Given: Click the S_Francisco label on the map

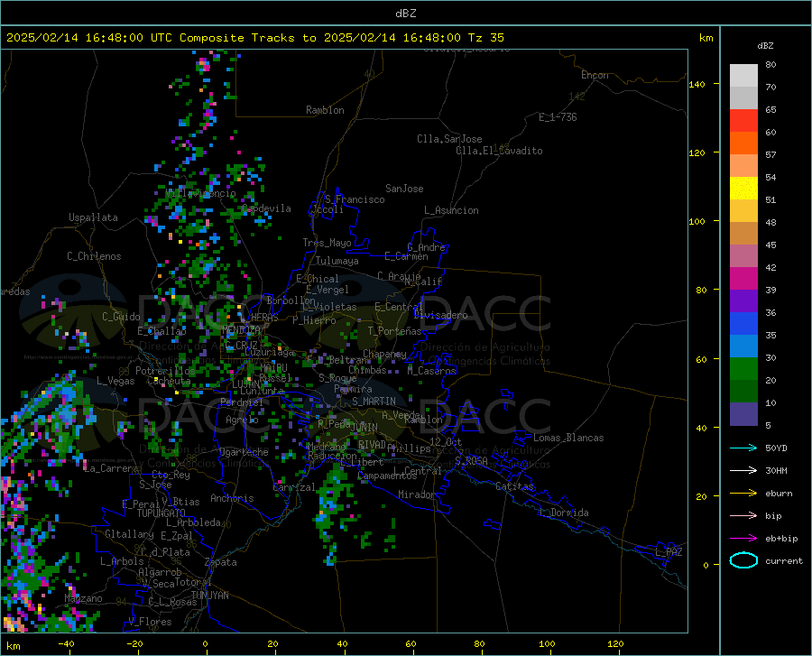Looking at the screenshot, I should 355,199.
